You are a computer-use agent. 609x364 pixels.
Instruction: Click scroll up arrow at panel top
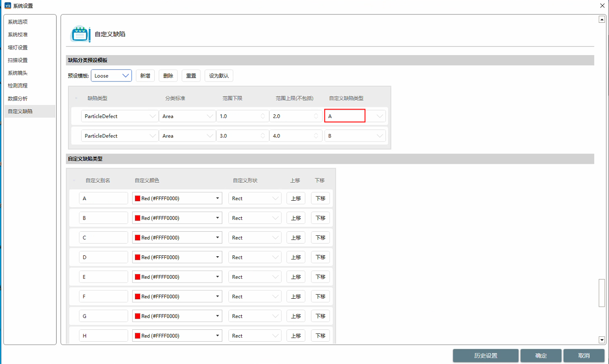(602, 20)
